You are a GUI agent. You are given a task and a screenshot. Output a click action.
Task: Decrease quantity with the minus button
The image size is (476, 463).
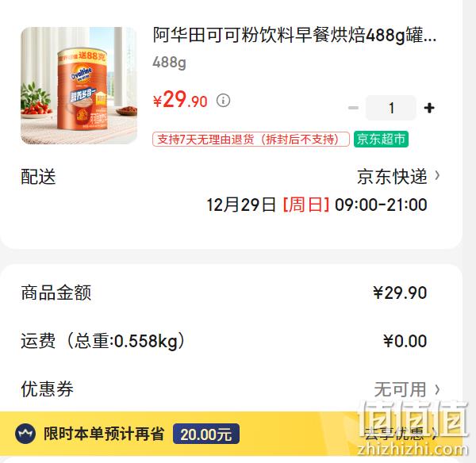[x=353, y=108]
